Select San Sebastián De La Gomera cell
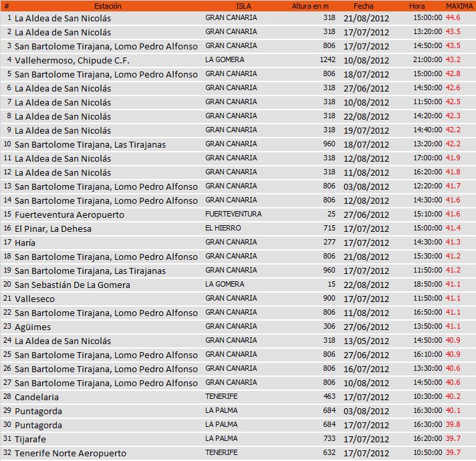This screenshot has width=476, height=461. coord(72,285)
